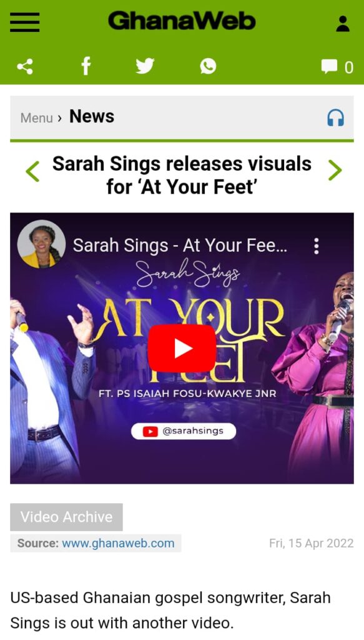Viewport: 364px width, 640px height.
Task: Share article via WhatsApp
Action: (x=208, y=66)
